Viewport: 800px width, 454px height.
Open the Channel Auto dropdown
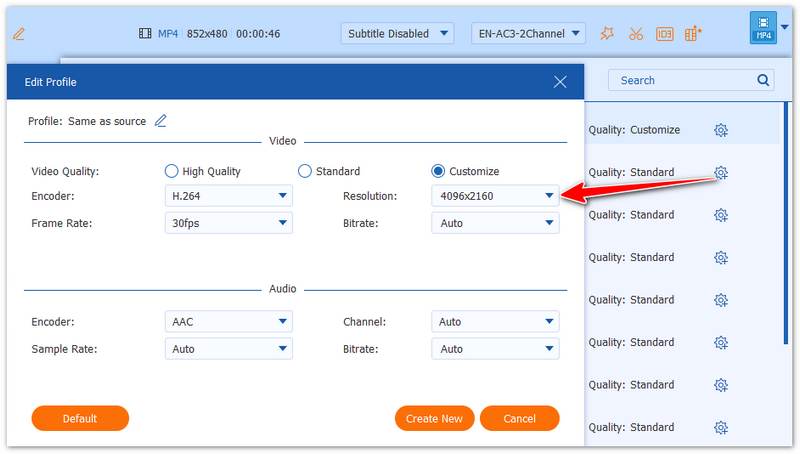tap(495, 321)
